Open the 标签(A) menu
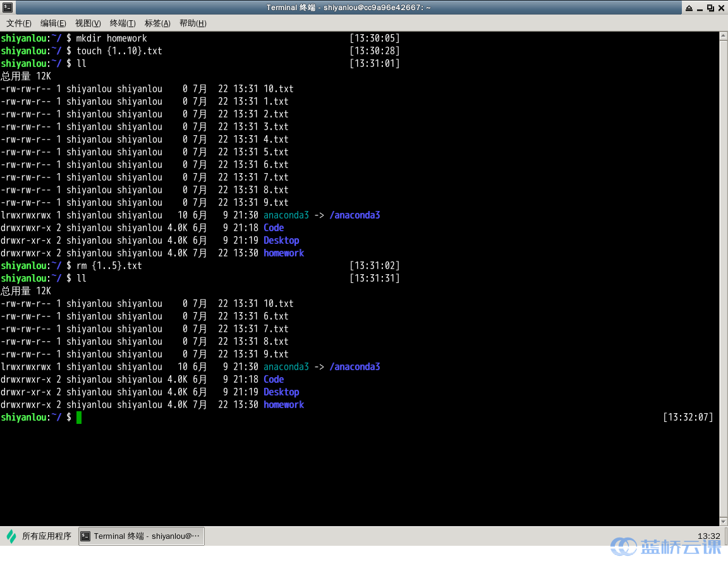The image size is (728, 566). (157, 23)
